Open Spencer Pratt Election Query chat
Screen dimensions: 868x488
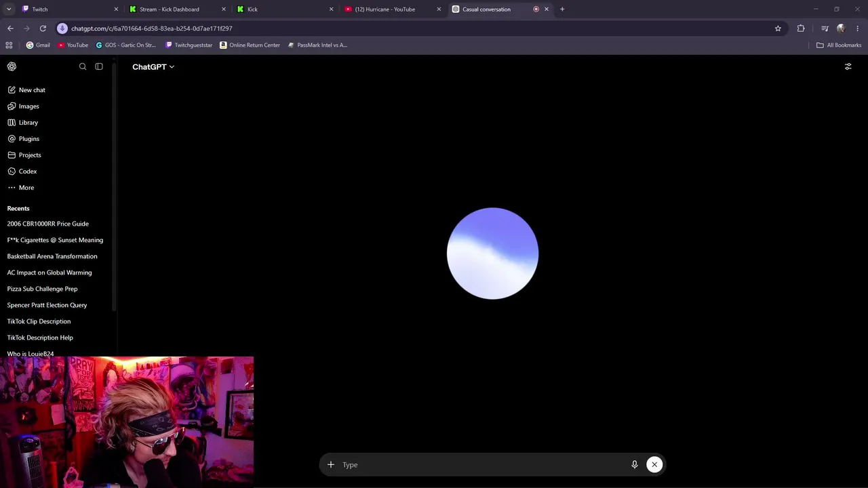(47, 305)
